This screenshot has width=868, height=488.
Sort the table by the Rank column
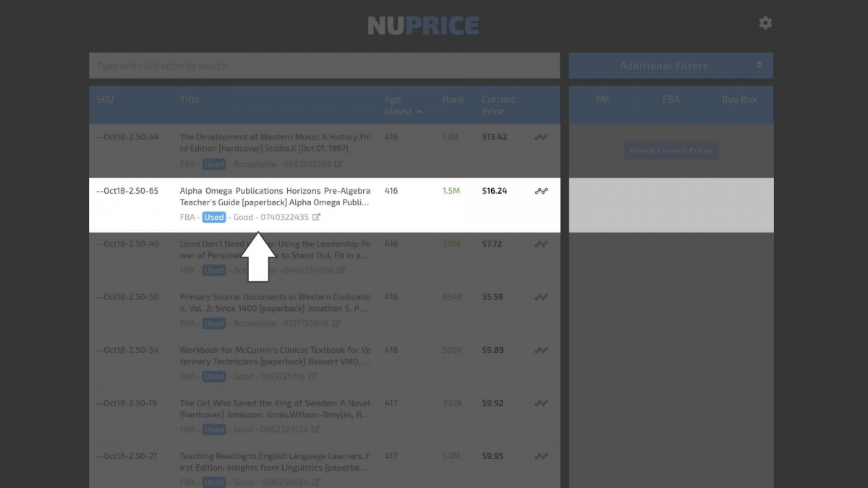pyautogui.click(x=453, y=100)
